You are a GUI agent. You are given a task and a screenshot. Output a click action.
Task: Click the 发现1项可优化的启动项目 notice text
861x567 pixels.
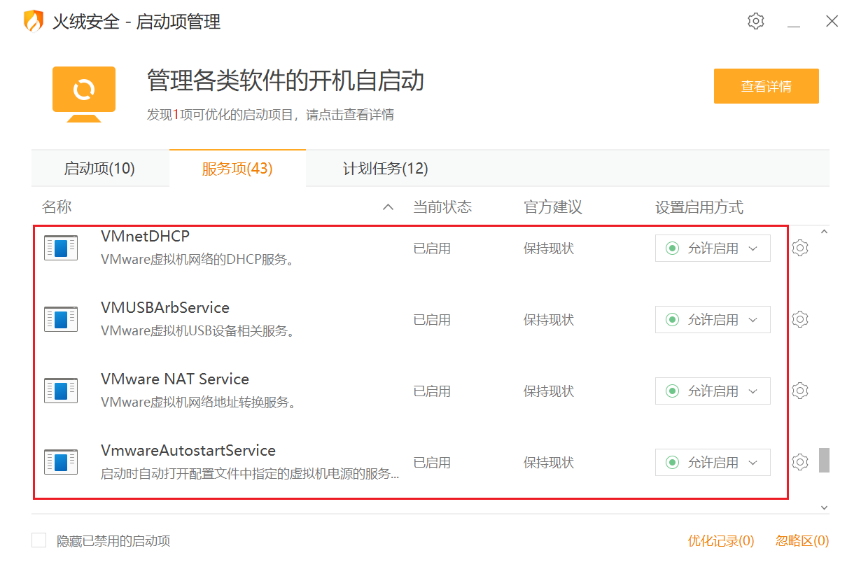tap(270, 115)
